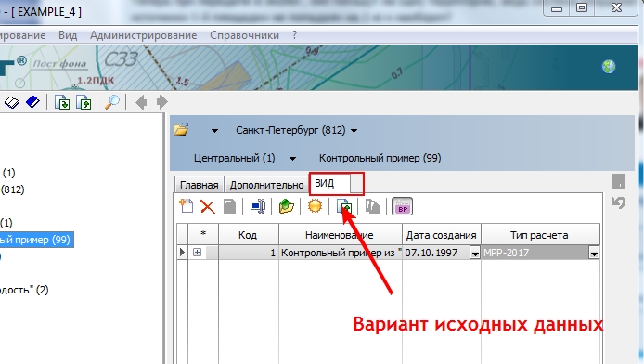Click the back navigation arrow
This screenshot has width=644, height=364.
[141, 102]
